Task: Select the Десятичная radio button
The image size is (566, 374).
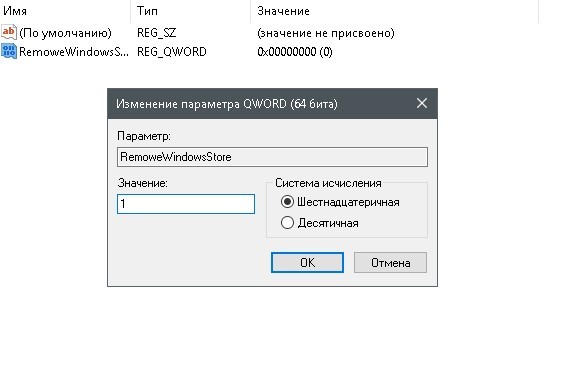Action: (287, 223)
